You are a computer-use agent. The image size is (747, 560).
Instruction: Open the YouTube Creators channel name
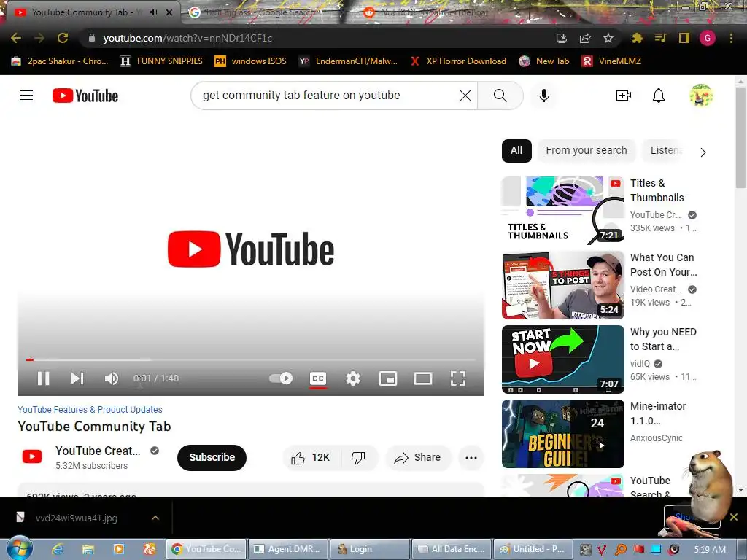[98, 451]
